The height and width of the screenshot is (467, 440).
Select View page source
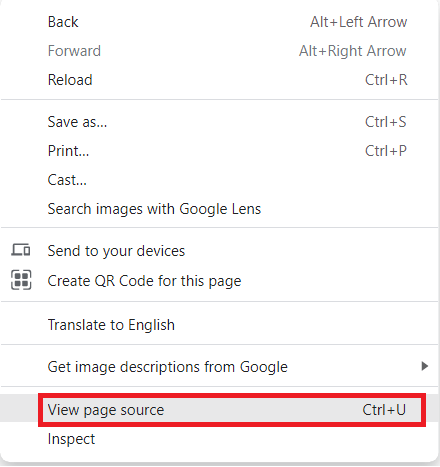(x=219, y=410)
